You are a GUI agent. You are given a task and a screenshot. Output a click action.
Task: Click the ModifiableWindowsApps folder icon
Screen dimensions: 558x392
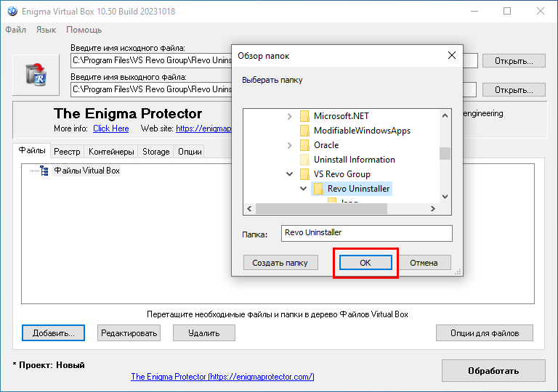click(304, 131)
